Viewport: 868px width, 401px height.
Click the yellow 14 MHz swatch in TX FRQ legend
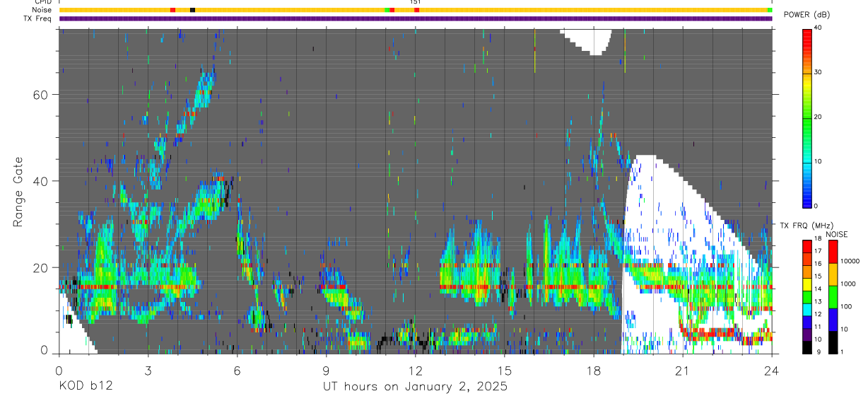click(807, 284)
